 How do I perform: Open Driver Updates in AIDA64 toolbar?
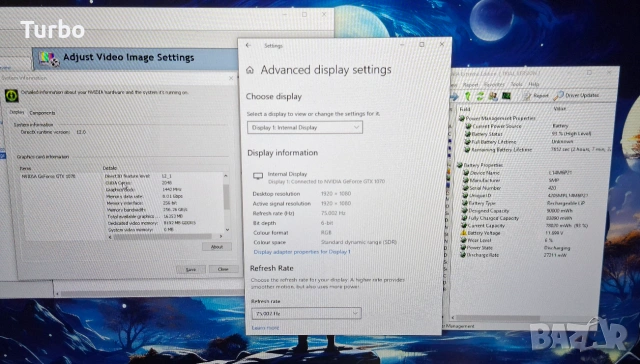[576, 95]
